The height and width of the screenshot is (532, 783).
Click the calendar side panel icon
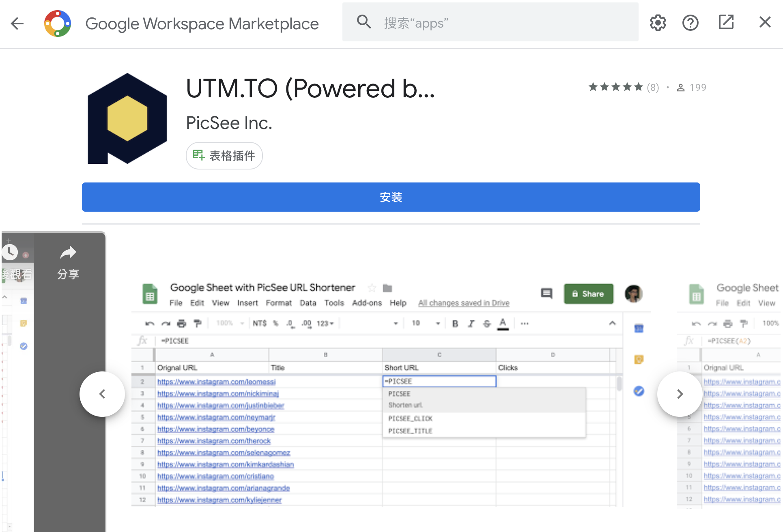pos(639,328)
